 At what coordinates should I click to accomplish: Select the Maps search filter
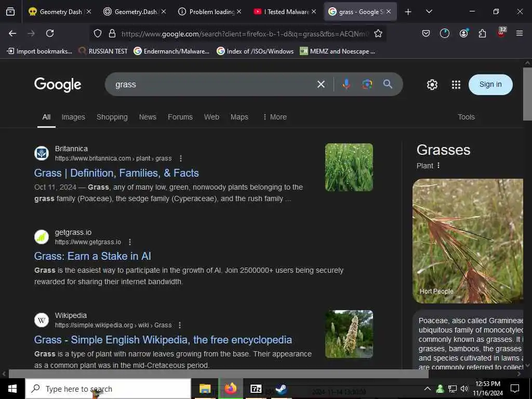239,117
